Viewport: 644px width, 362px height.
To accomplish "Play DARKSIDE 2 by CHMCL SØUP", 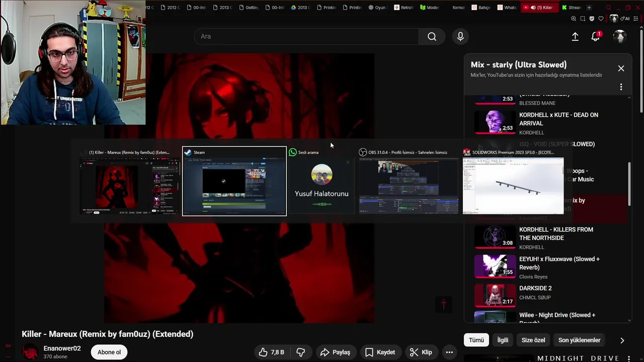I will (535, 288).
